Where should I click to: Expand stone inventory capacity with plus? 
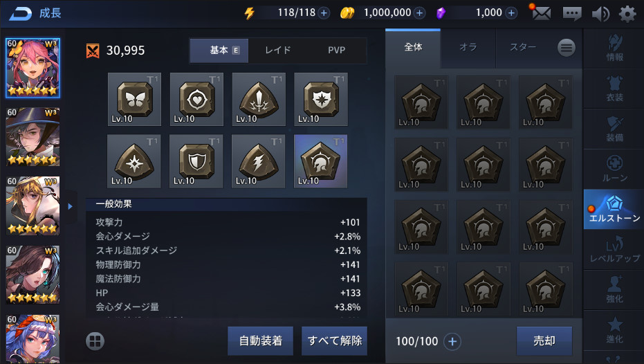[x=452, y=341]
